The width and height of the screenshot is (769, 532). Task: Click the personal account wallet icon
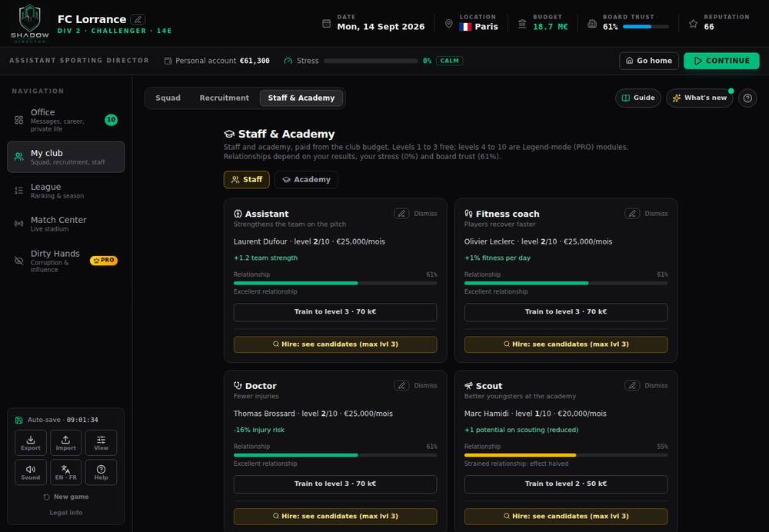pyautogui.click(x=168, y=61)
